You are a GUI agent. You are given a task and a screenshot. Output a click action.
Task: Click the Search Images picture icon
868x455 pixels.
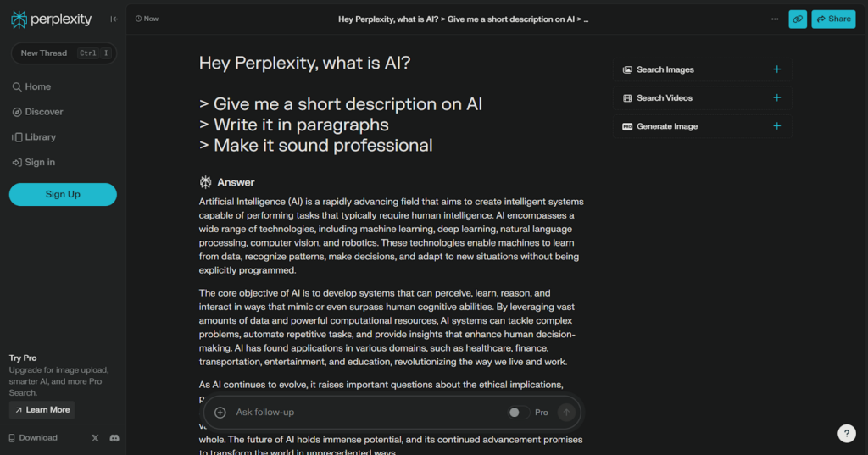click(627, 69)
